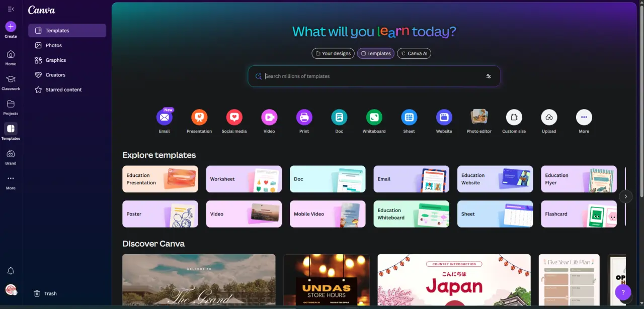
Task: Open the Japan country introduction thumbnail
Action: click(x=454, y=279)
